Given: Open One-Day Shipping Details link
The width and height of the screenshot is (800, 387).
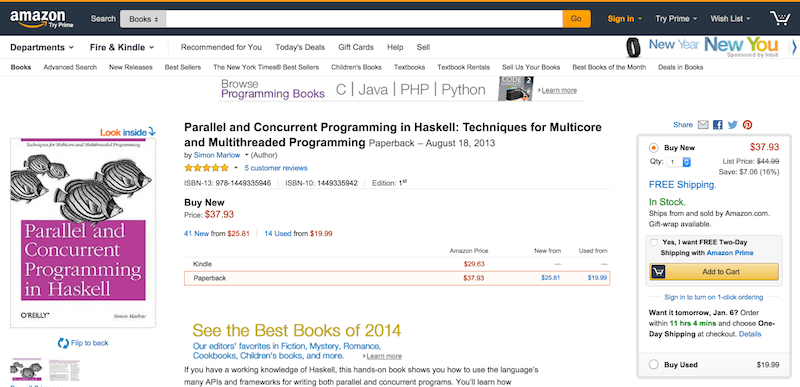Looking at the screenshot, I should pos(749,334).
